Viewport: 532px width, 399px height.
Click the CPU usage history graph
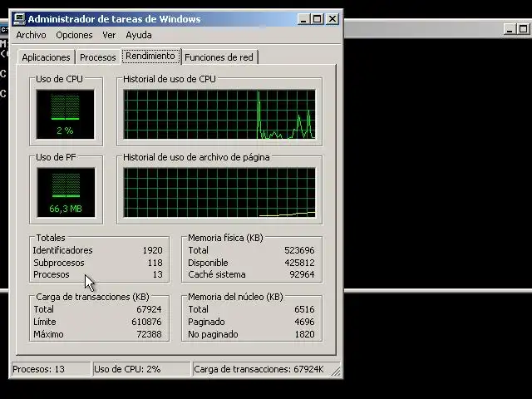[x=219, y=115]
